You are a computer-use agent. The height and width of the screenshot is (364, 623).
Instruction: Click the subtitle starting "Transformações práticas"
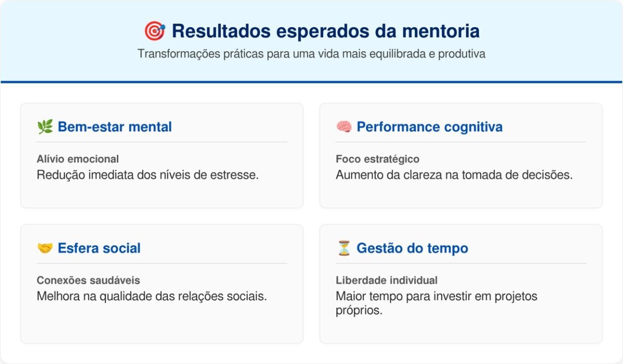(x=312, y=54)
